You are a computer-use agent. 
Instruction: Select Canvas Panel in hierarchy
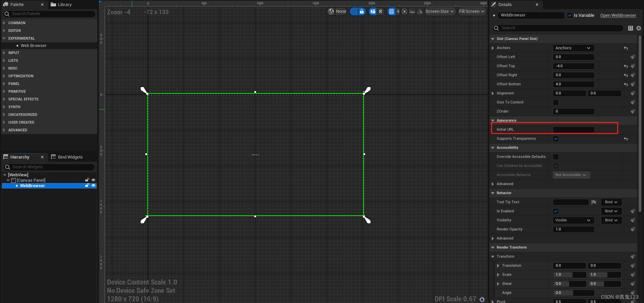(31, 180)
